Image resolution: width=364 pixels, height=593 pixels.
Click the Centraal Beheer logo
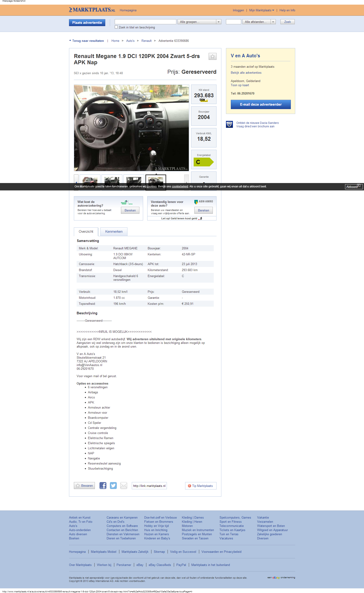pos(127,202)
